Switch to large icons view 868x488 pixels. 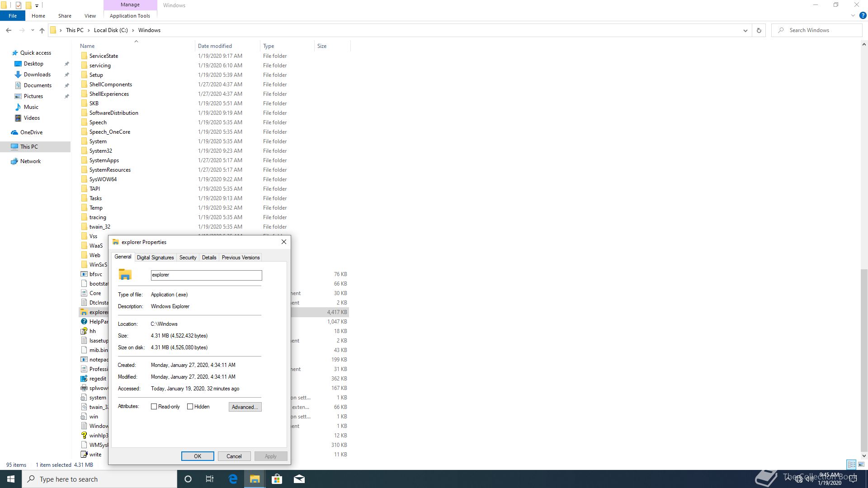[861, 465]
